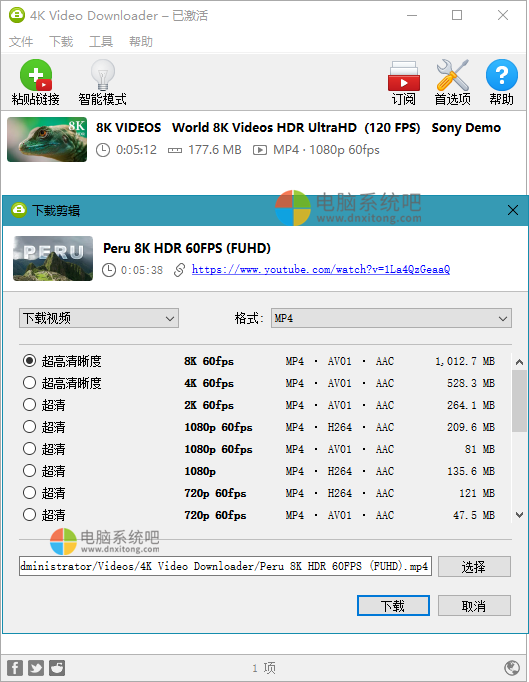
Task: Click the Paste Link (粘贴链接) icon
Action: coord(36,74)
